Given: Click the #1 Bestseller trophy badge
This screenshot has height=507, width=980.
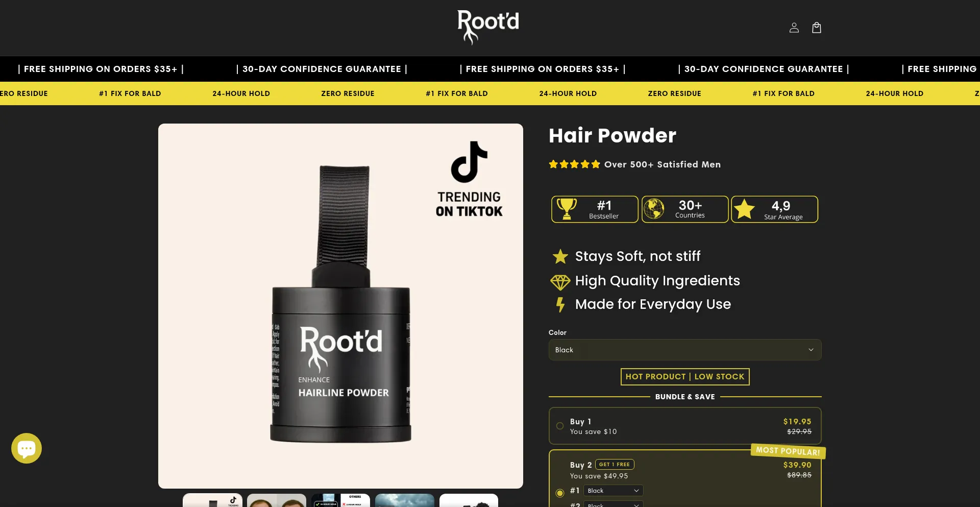Looking at the screenshot, I should [595, 209].
